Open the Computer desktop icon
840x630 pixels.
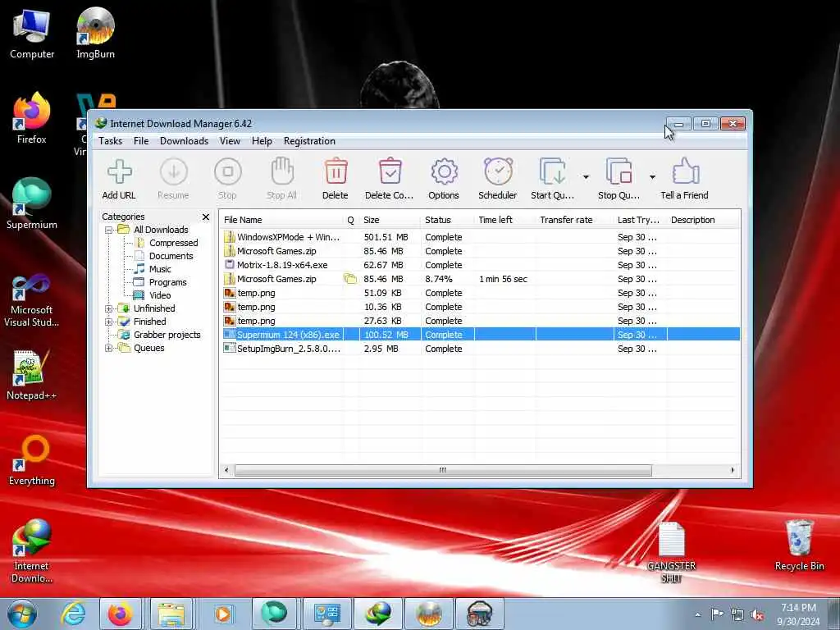point(32,33)
